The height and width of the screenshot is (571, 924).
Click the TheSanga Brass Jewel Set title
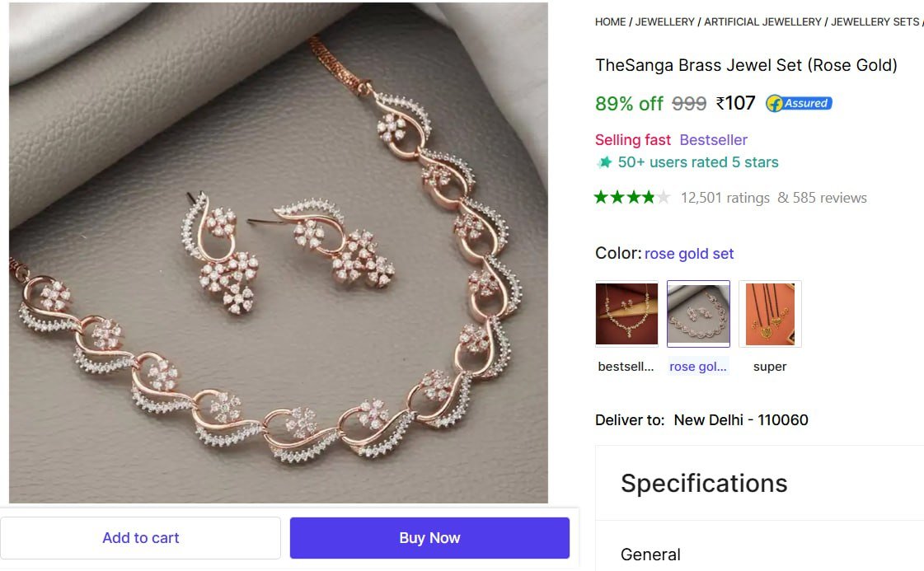coord(746,65)
